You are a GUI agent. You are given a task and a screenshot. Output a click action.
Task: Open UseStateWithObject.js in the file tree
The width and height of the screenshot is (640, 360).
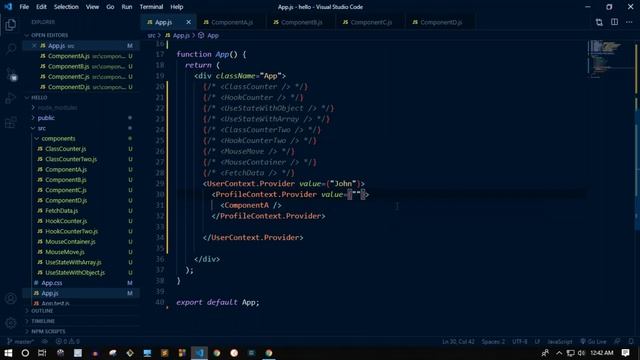tap(75, 272)
